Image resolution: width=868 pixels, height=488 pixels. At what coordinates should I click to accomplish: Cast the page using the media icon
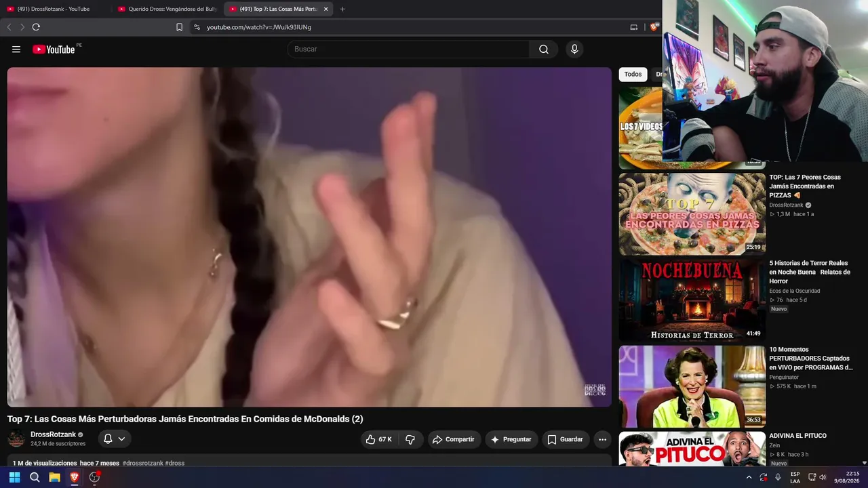634,27
